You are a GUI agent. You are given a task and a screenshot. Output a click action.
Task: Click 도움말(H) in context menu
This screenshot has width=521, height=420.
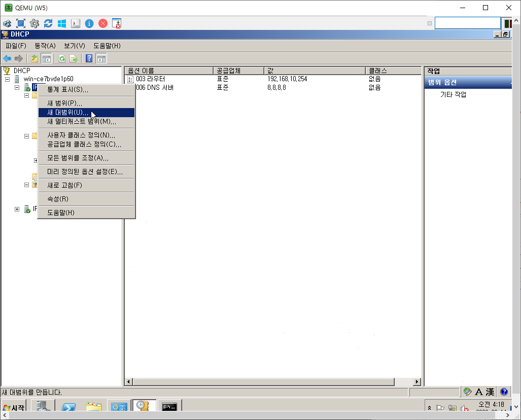click(x=86, y=213)
